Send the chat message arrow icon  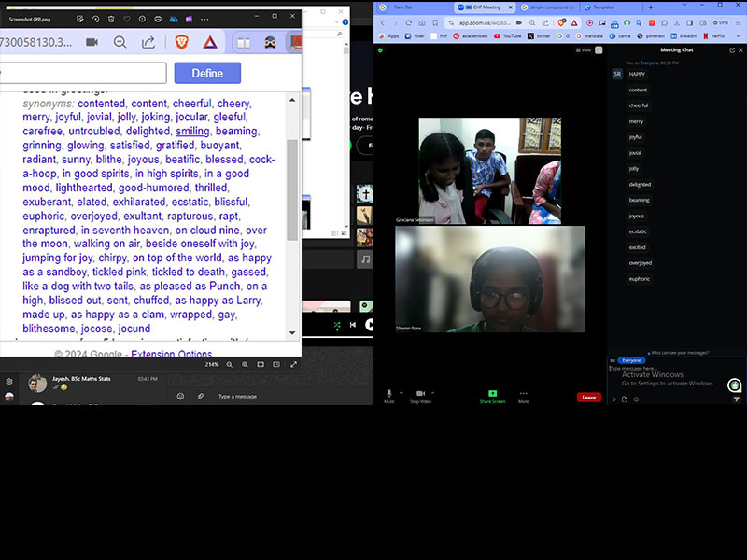[737, 399]
